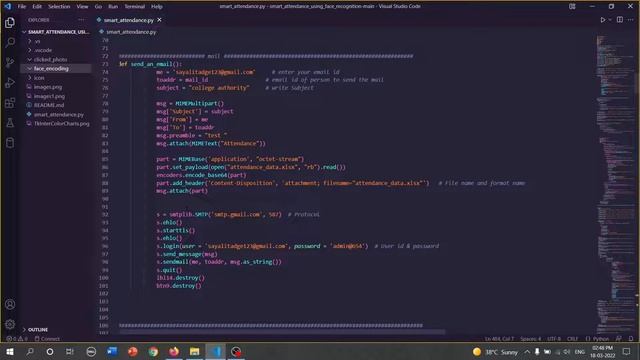Open notifications bell in status bar
The image size is (640, 360).
[x=631, y=339]
